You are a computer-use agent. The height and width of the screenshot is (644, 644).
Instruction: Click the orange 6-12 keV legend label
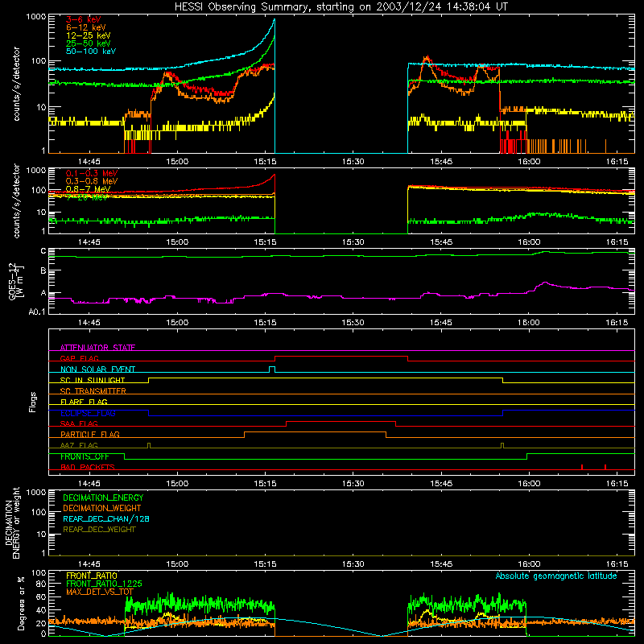86,27
